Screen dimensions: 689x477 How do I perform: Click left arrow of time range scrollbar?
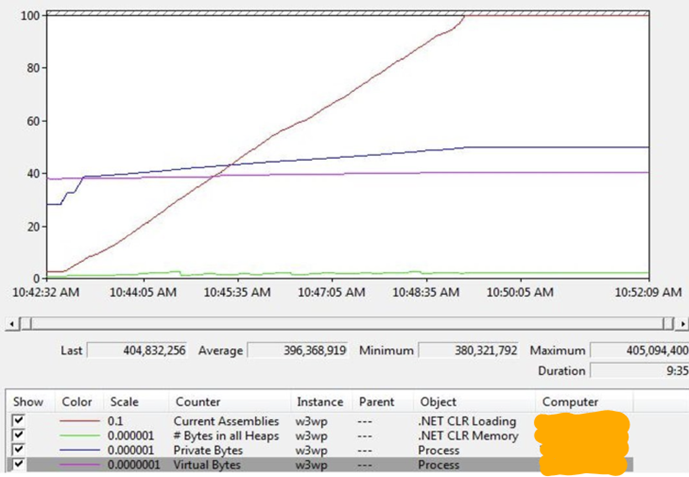(12, 324)
